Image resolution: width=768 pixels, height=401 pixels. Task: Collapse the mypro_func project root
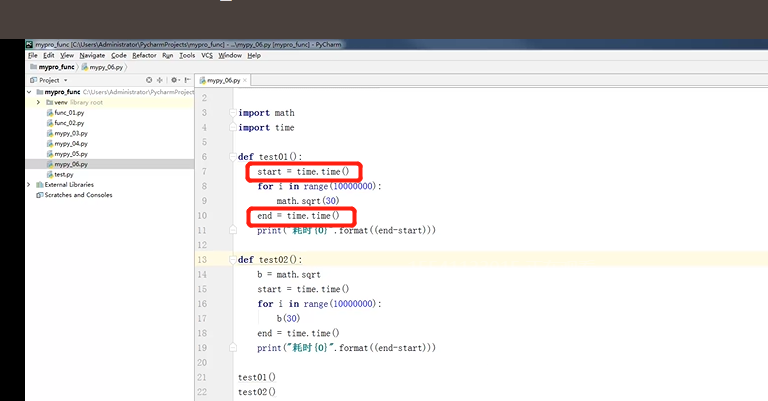coord(29,92)
